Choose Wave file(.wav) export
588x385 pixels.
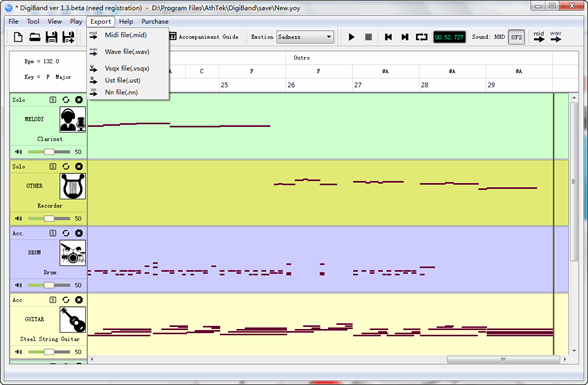(128, 52)
